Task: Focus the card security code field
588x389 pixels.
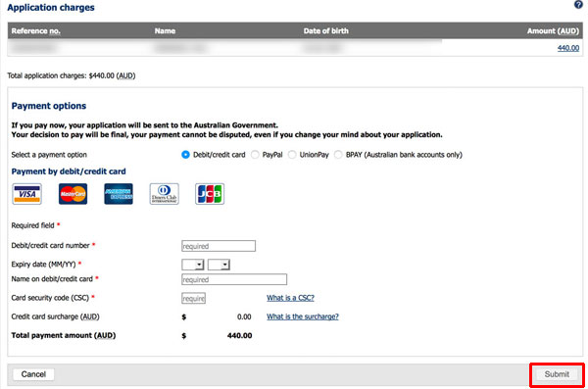Action: (193, 298)
